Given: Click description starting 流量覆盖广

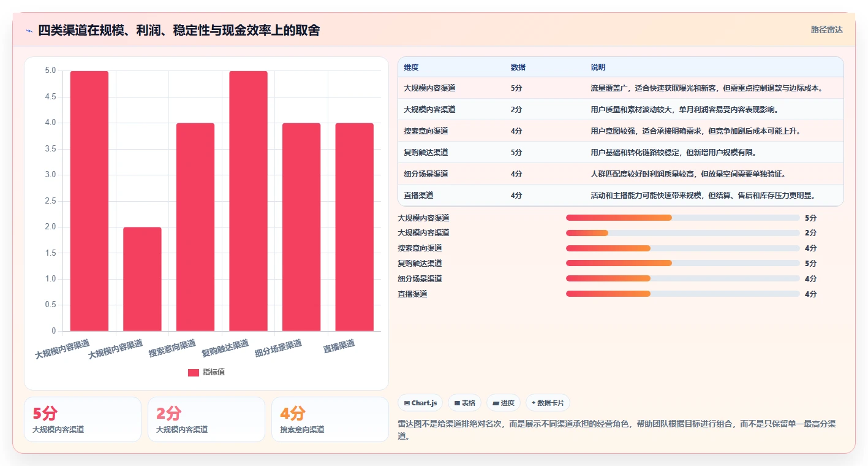Looking at the screenshot, I should click(x=706, y=88).
